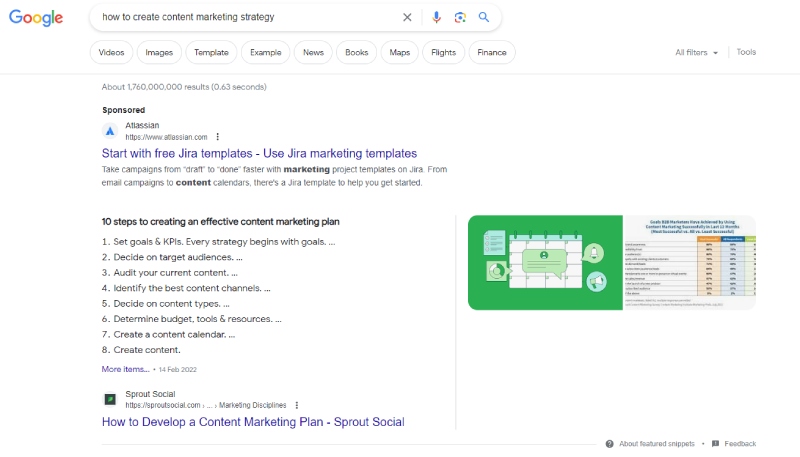
Task: Click the 14 Feb 2022 date
Action: (x=178, y=370)
